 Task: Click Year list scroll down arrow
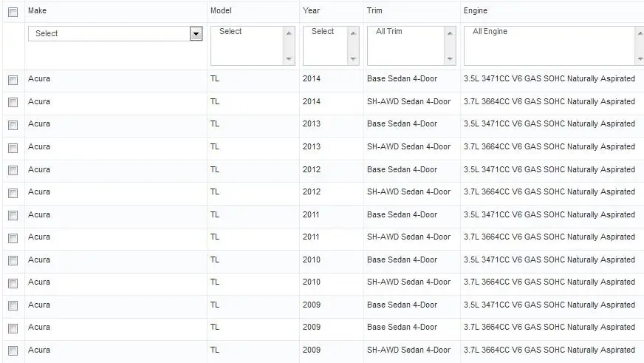coord(353,59)
